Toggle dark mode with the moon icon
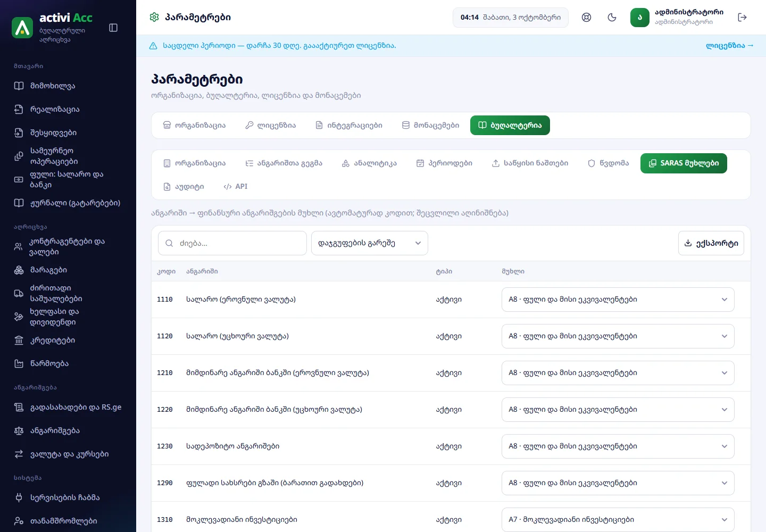 tap(612, 18)
